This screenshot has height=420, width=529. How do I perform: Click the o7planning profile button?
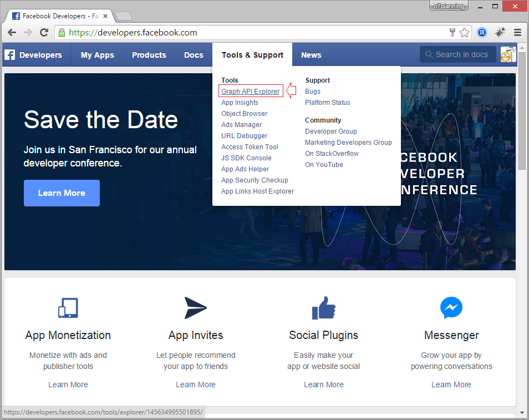tap(449, 6)
